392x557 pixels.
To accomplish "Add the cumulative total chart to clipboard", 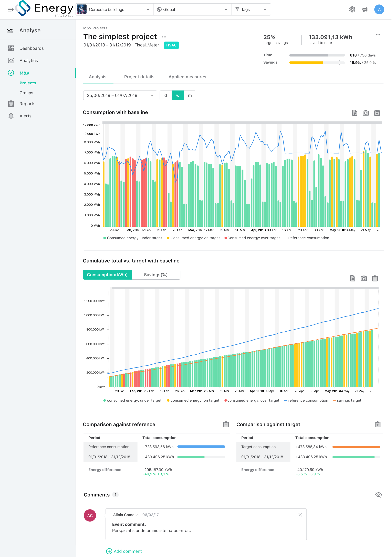I will [x=375, y=278].
